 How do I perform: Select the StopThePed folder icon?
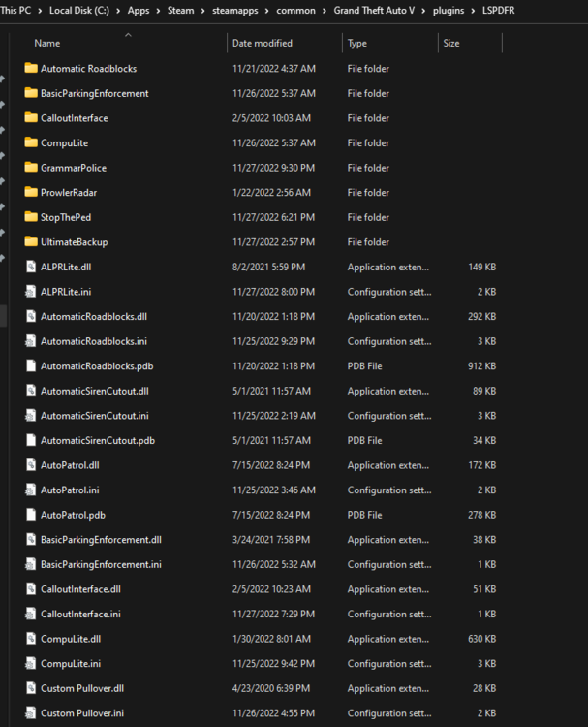(x=31, y=217)
